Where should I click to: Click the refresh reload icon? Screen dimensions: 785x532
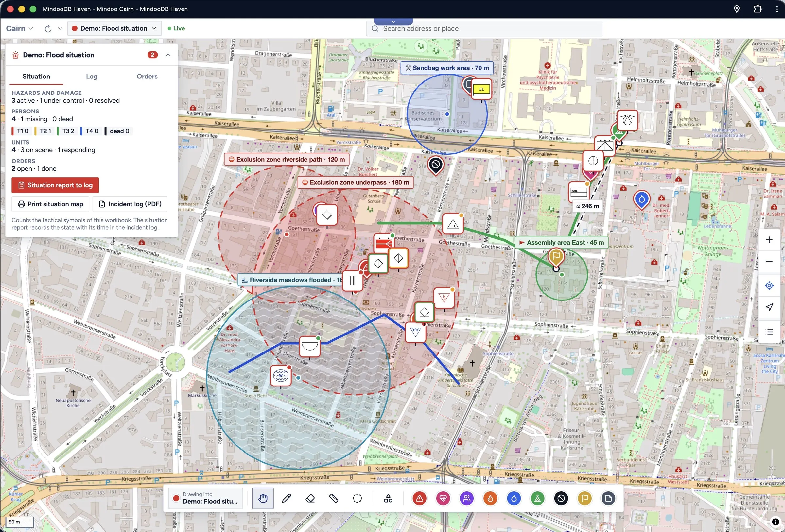(x=48, y=29)
